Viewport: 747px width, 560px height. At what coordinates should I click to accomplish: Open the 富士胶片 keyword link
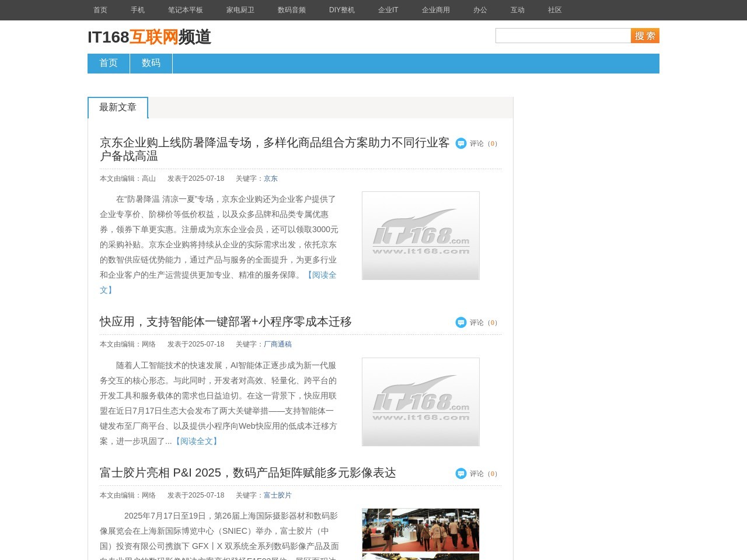coord(277,495)
